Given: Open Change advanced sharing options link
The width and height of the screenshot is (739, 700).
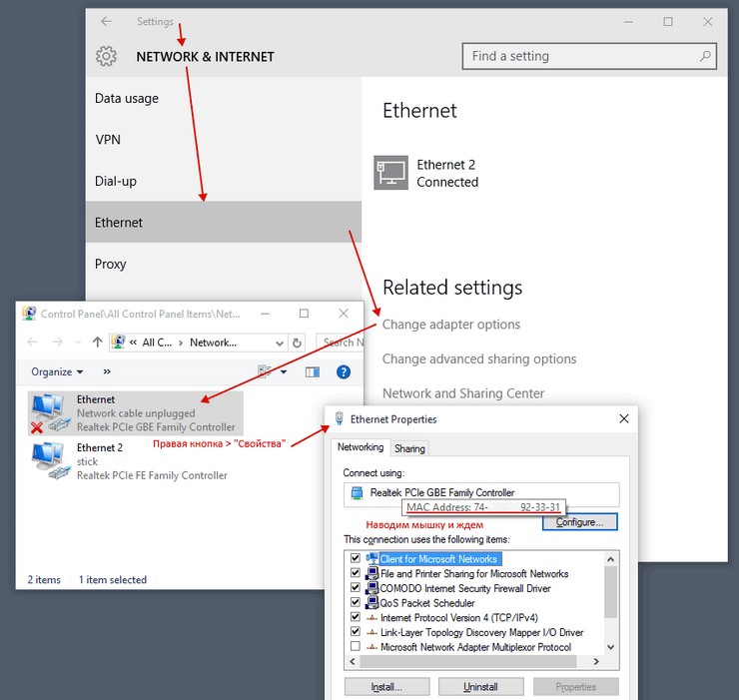Looking at the screenshot, I should click(x=479, y=358).
